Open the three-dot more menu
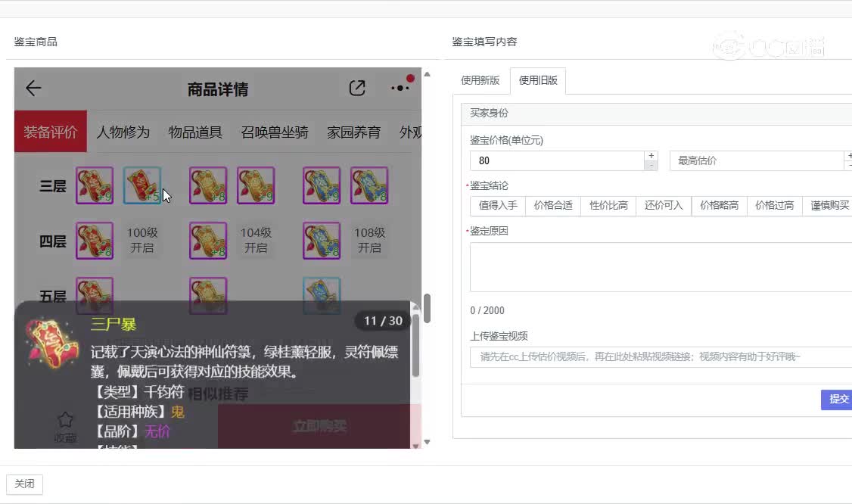 click(400, 88)
